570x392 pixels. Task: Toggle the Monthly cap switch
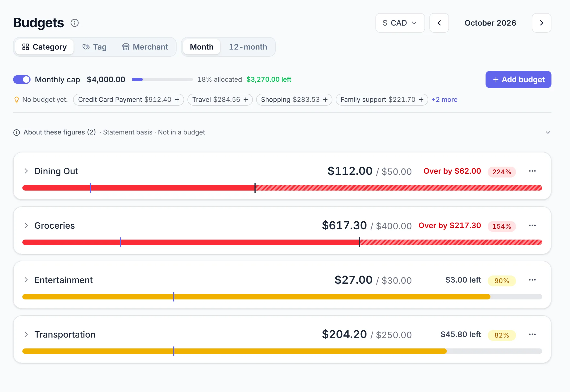click(22, 79)
